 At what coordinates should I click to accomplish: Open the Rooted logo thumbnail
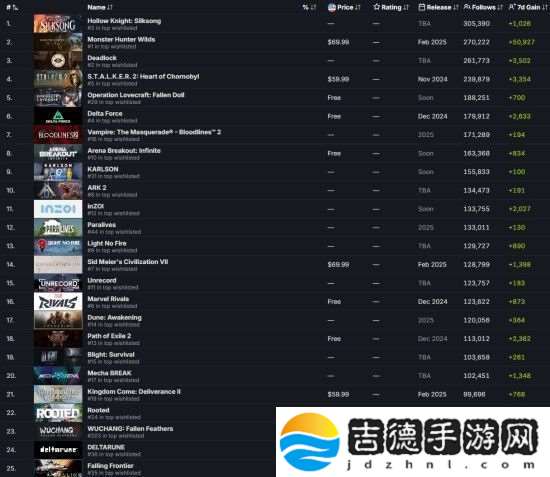[x=58, y=413]
